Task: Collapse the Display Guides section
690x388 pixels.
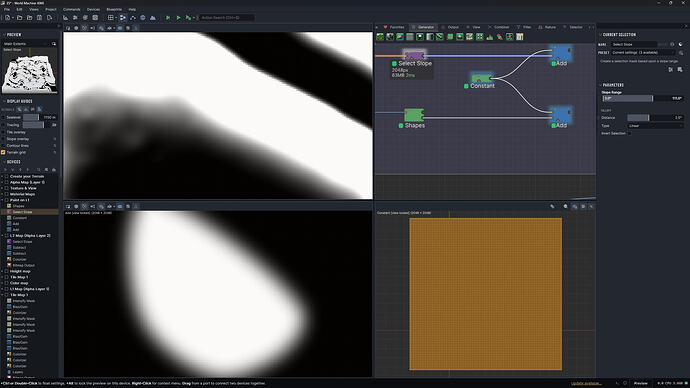Action: 4,101
